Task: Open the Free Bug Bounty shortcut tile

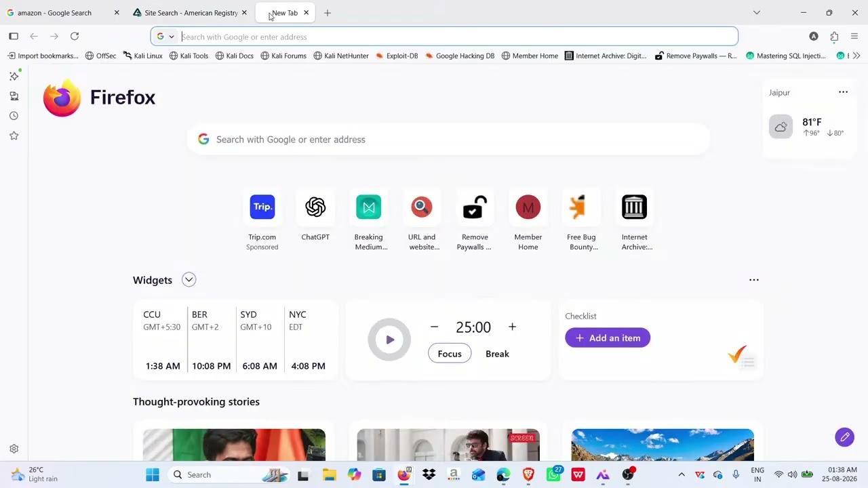Action: [581, 220]
